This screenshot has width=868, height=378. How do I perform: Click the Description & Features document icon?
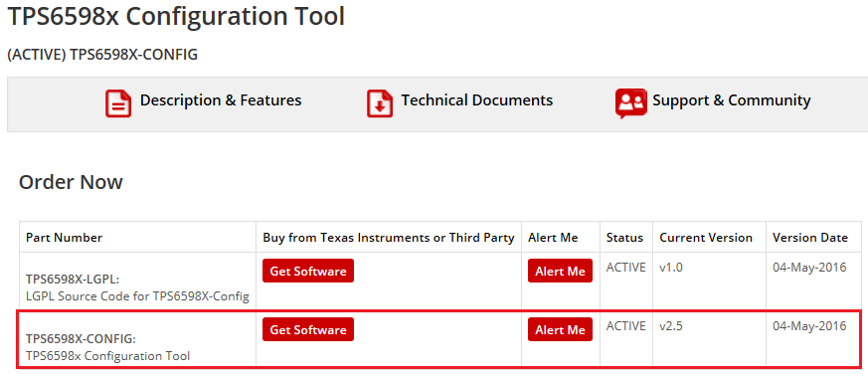[x=118, y=102]
